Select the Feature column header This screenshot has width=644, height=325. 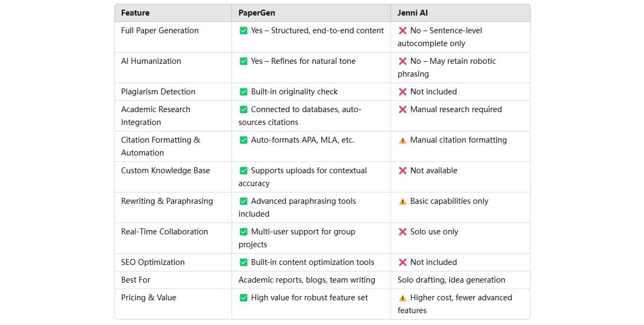(x=135, y=13)
